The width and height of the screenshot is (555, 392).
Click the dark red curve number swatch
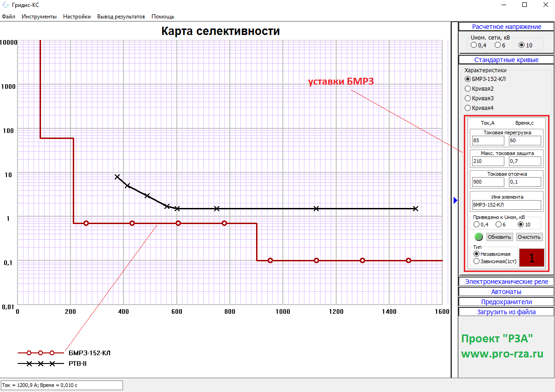(x=532, y=258)
